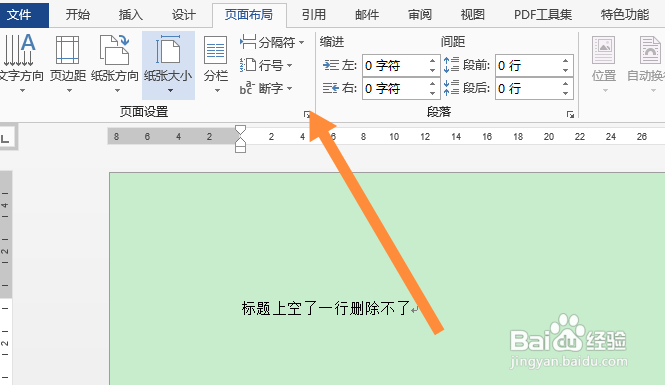
Task: Click the 页边距 margins icon
Action: [68, 50]
